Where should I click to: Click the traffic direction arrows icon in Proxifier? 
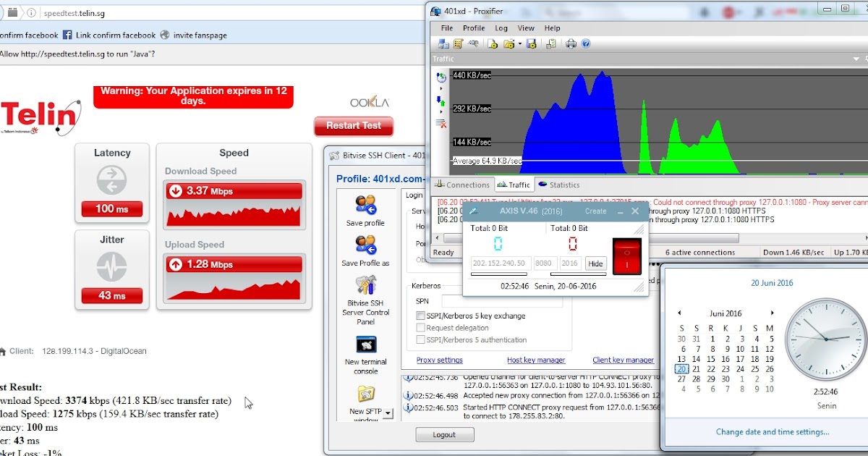point(441,101)
